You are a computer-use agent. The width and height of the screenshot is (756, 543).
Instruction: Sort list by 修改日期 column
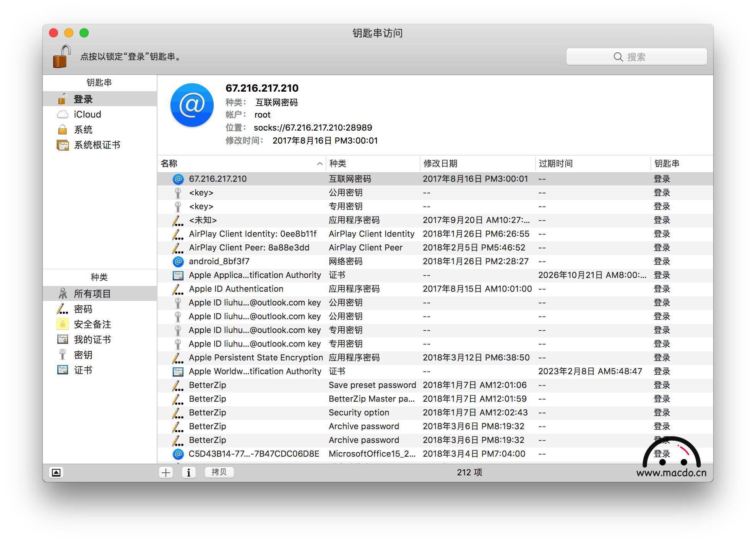(x=440, y=164)
